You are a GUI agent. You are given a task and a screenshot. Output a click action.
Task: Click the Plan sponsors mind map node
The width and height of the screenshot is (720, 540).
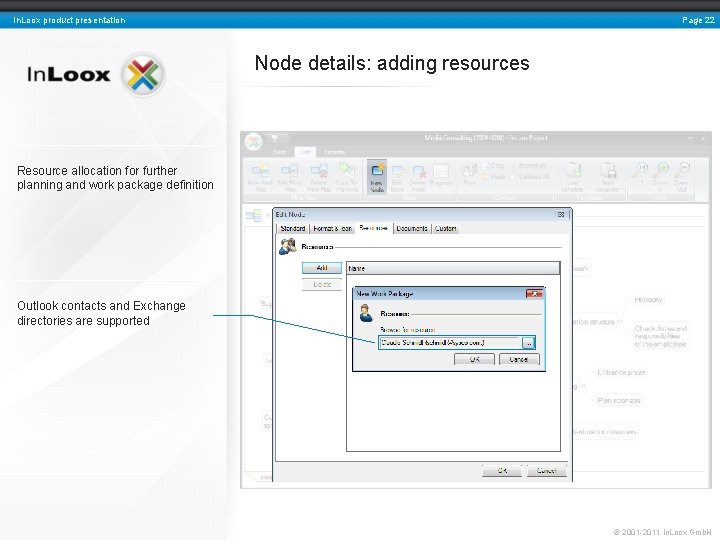(619, 400)
